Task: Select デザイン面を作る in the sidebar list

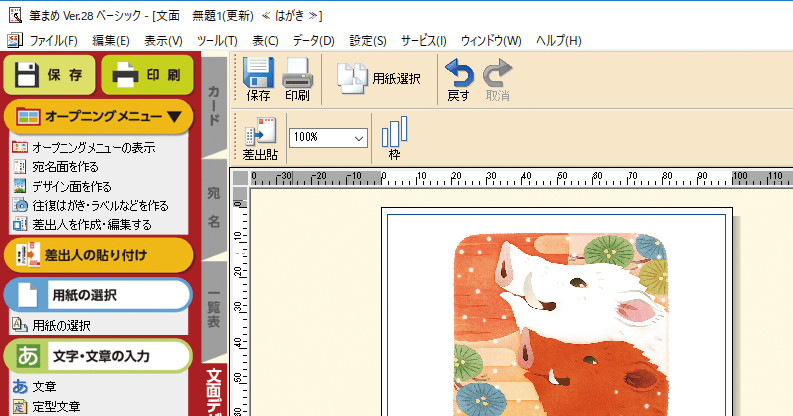Action: click(x=72, y=187)
